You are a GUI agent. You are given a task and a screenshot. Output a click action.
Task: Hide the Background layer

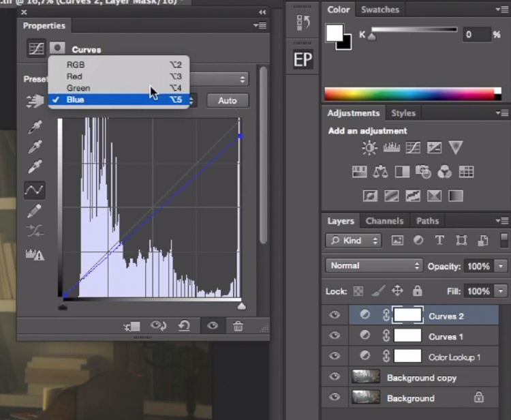[x=335, y=397]
